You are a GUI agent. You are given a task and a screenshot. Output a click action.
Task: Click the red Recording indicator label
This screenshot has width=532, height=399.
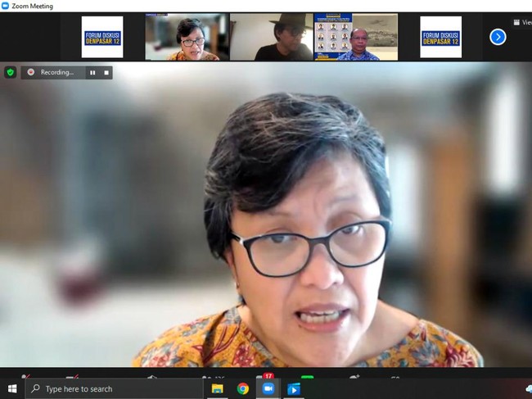[51, 72]
